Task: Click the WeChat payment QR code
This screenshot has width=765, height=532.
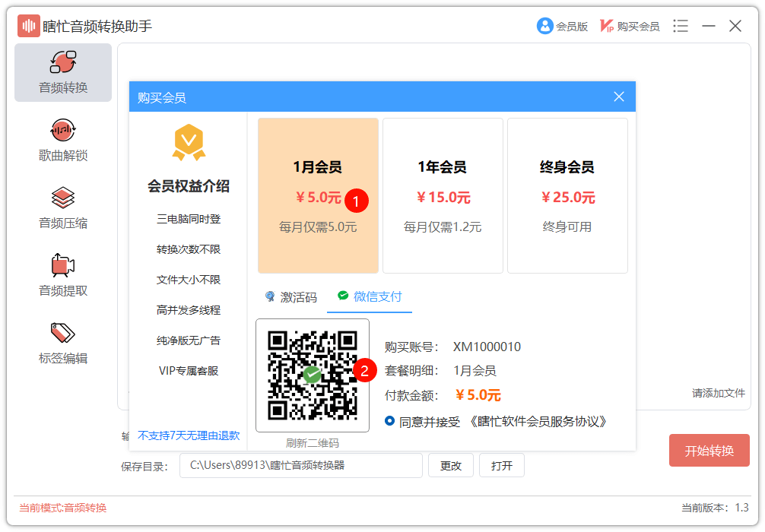Action: (313, 375)
